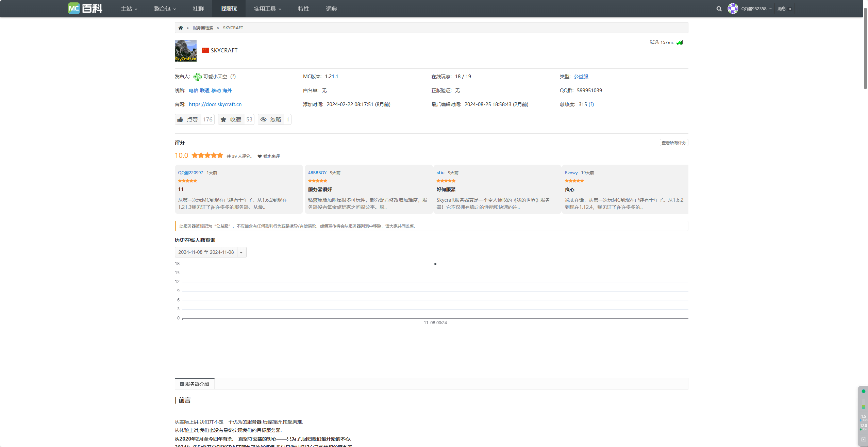Click review title 好伺服器
Viewport: 868px width, 447px height.
[x=446, y=189]
